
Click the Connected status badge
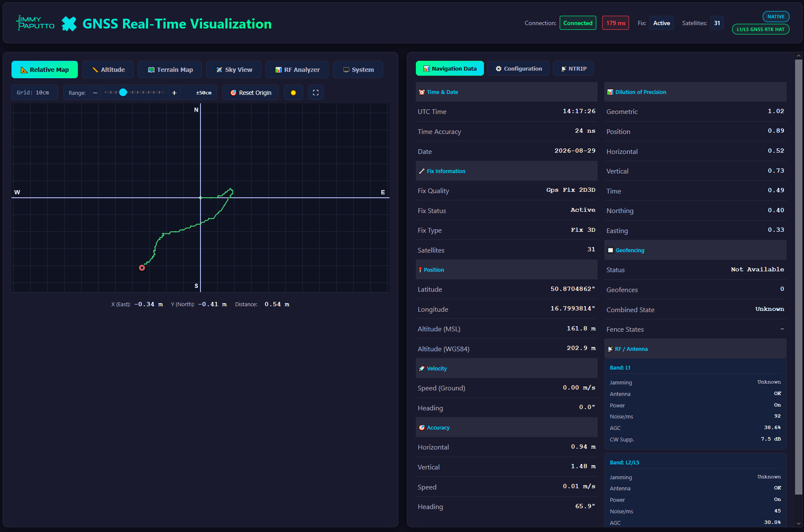(x=578, y=23)
